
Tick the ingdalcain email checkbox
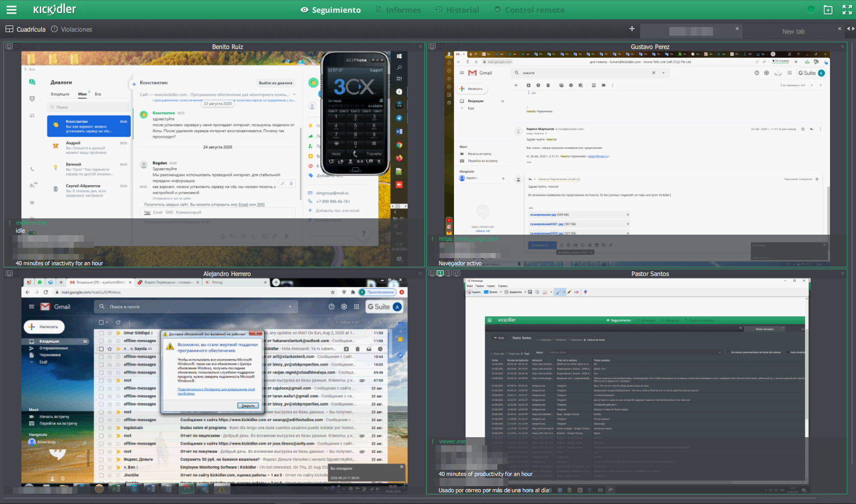tap(101, 427)
